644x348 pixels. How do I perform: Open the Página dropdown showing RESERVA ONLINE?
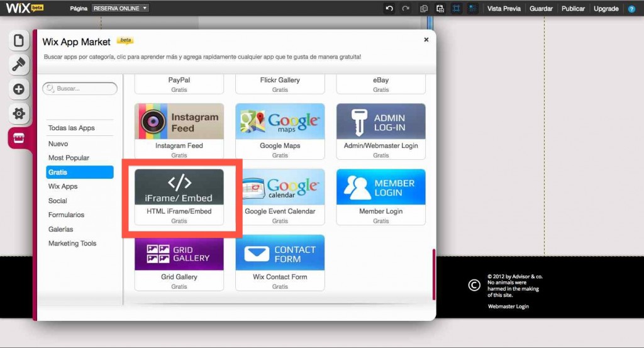pos(120,8)
